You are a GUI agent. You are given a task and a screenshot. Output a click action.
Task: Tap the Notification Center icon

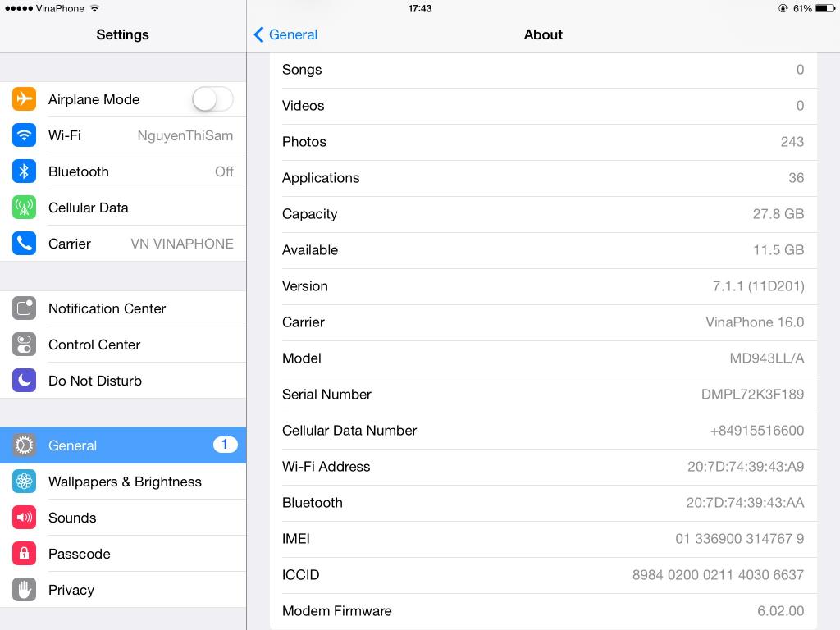[x=24, y=308]
